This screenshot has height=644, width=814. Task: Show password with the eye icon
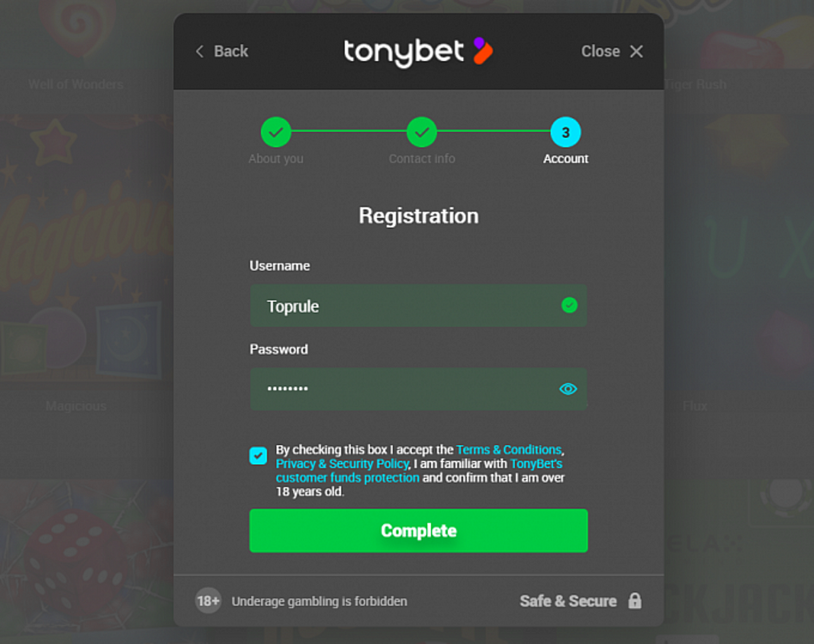click(x=568, y=389)
